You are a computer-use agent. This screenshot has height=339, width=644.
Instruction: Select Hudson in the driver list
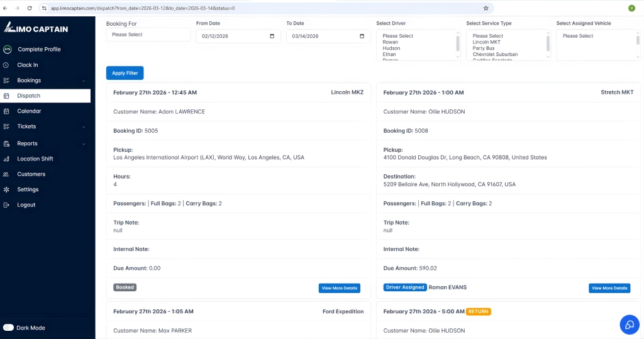pos(392,48)
